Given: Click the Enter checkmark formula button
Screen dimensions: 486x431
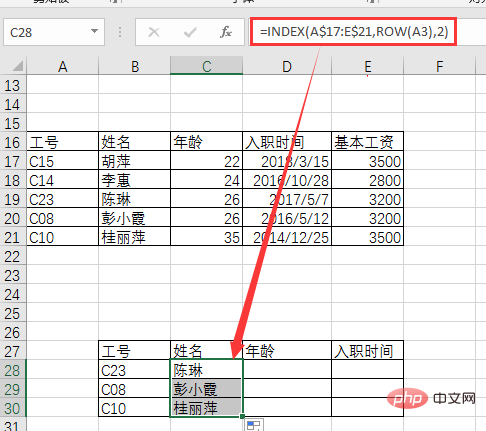Looking at the screenshot, I should tap(190, 32).
